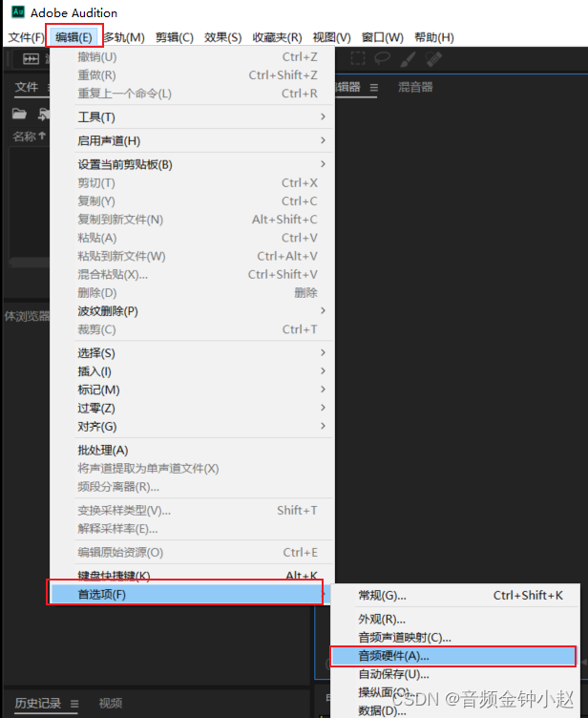
Task: Click the 重做(R) menu entry
Action: (192, 75)
